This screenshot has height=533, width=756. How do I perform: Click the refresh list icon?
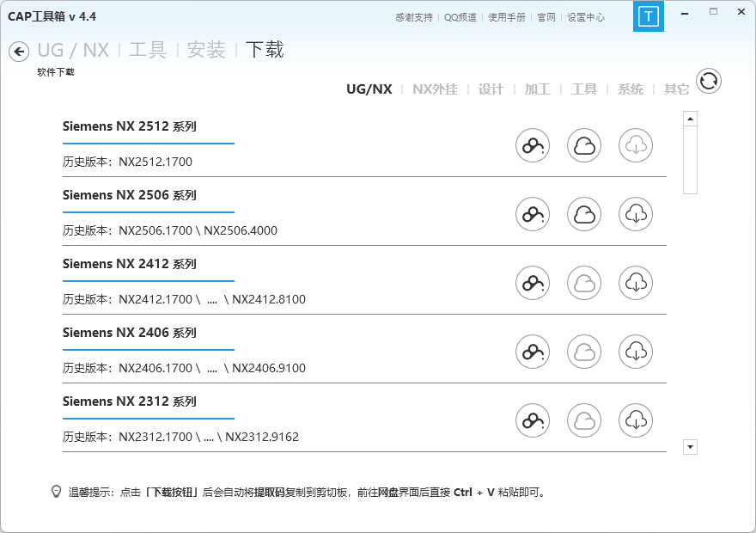pos(708,82)
